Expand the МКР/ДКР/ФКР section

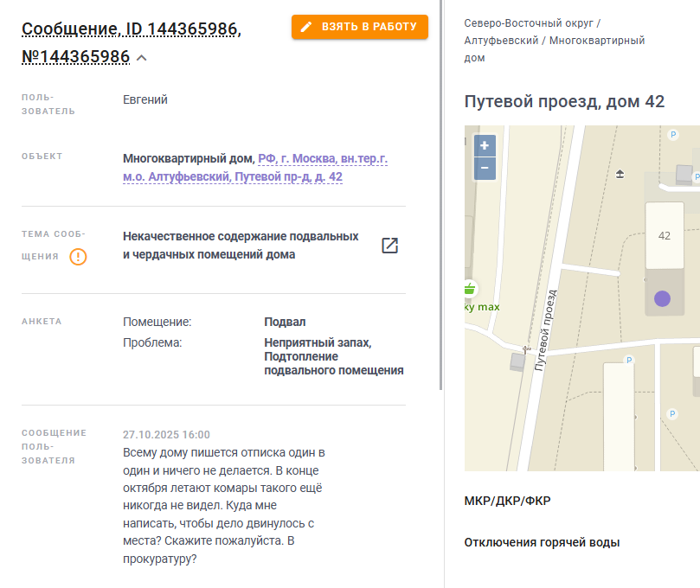coord(507,501)
